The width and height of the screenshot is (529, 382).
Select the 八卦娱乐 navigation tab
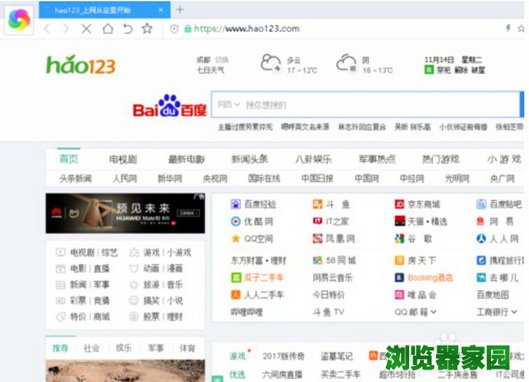click(x=313, y=159)
